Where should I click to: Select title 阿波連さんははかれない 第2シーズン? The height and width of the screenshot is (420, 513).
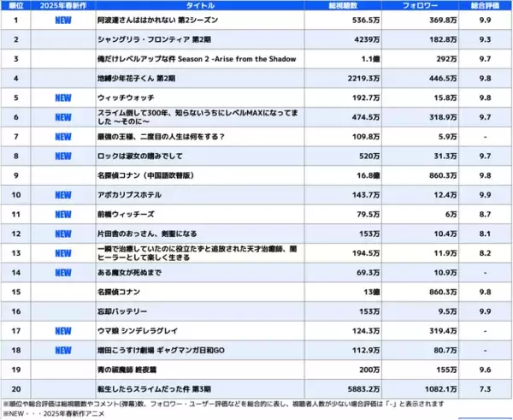(x=157, y=20)
